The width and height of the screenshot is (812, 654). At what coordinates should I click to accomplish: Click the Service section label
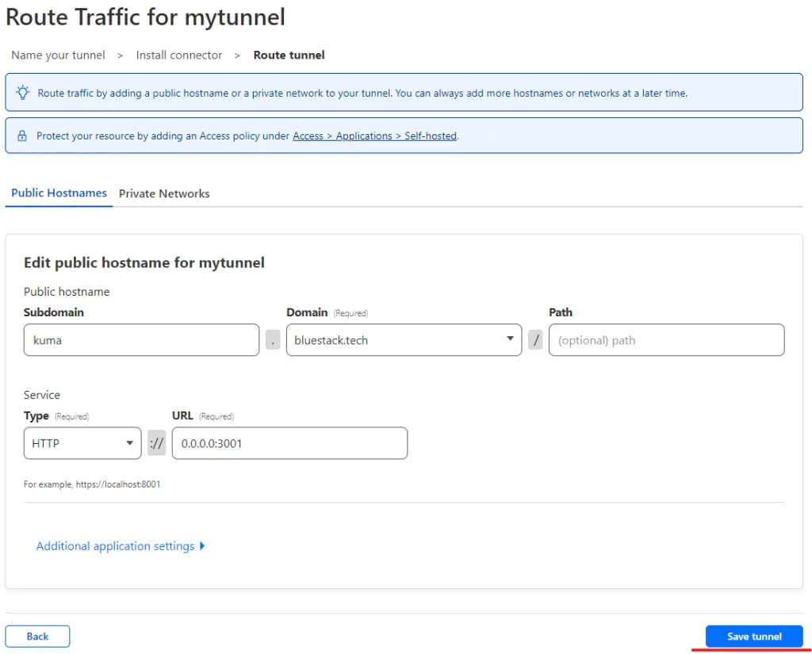(x=42, y=395)
